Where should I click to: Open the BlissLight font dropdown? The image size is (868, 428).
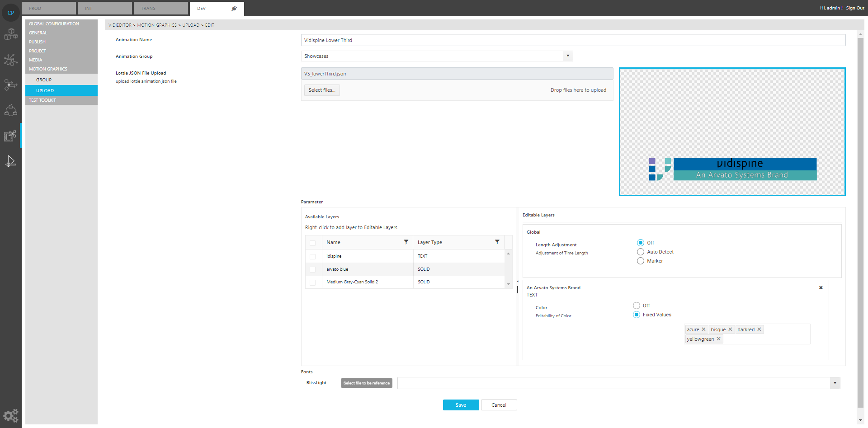tap(835, 383)
